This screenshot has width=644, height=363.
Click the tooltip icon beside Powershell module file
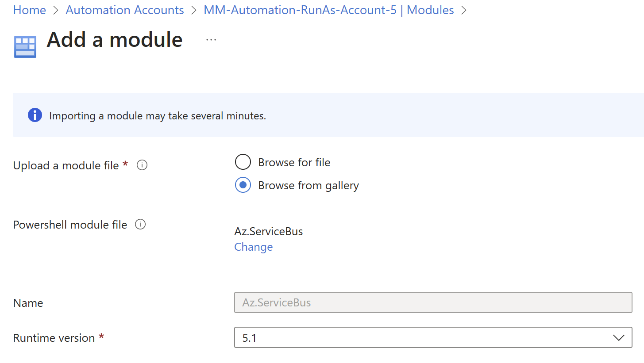[x=140, y=224]
